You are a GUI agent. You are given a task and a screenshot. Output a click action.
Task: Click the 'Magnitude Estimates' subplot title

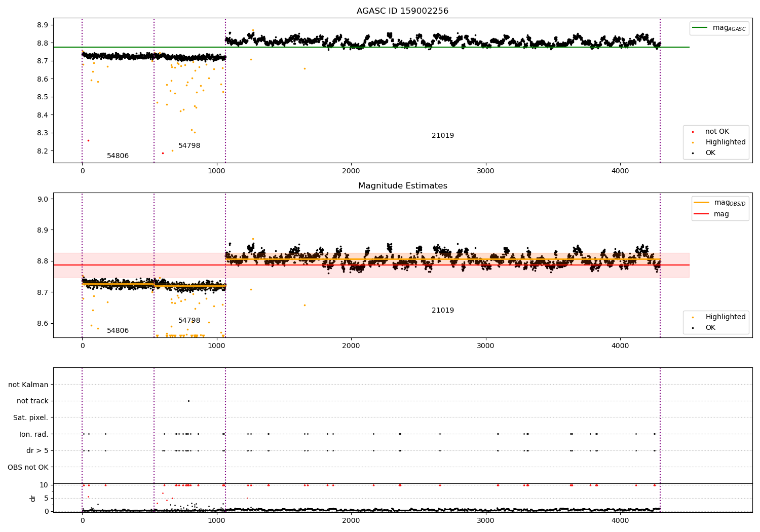click(x=402, y=186)
